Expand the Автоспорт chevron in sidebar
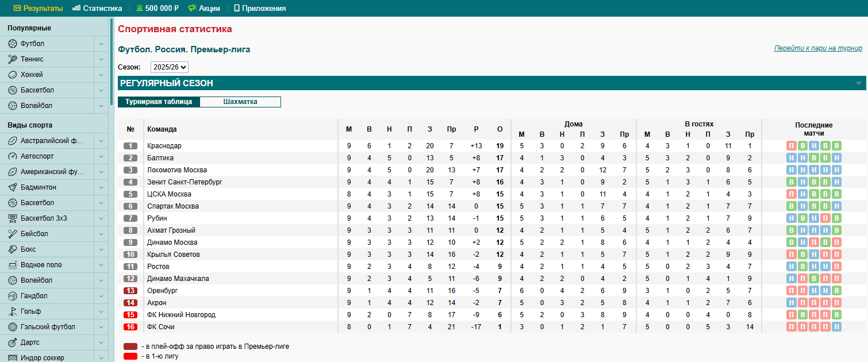 [x=101, y=156]
